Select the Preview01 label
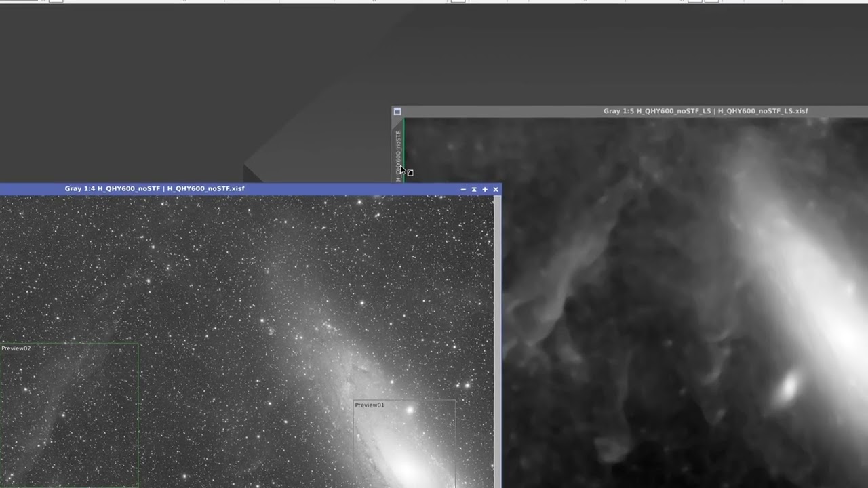868x488 pixels. point(370,405)
